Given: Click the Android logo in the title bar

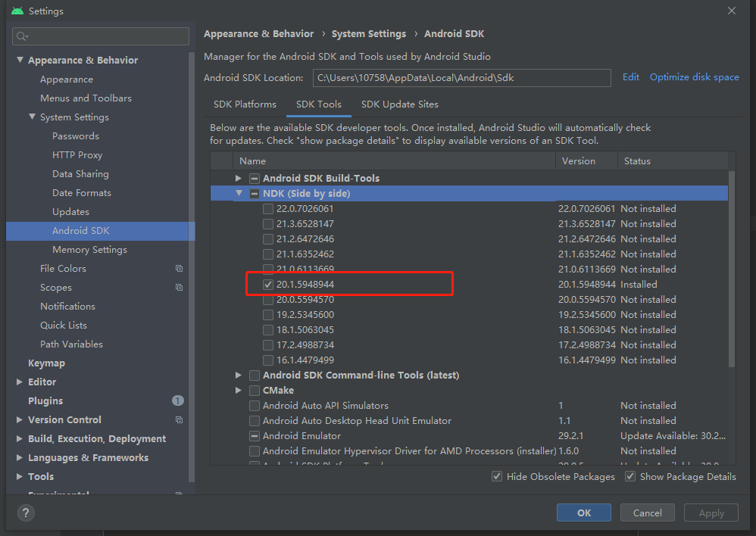Looking at the screenshot, I should point(17,11).
